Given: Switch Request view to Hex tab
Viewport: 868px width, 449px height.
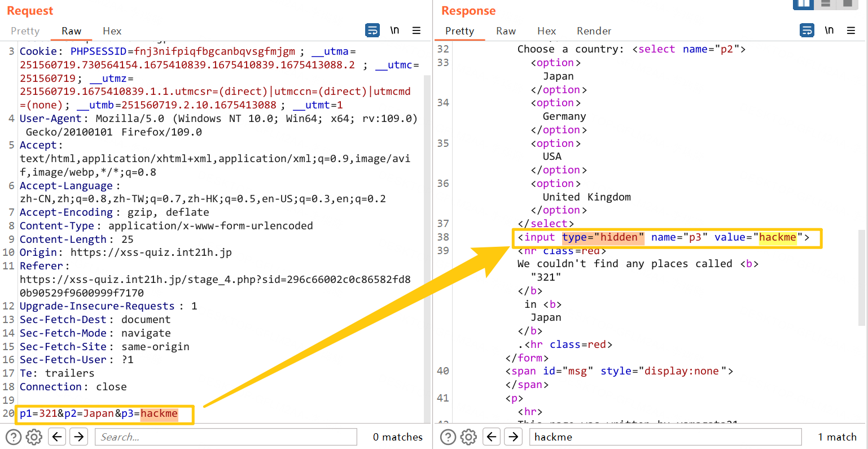Looking at the screenshot, I should pyautogui.click(x=112, y=31).
